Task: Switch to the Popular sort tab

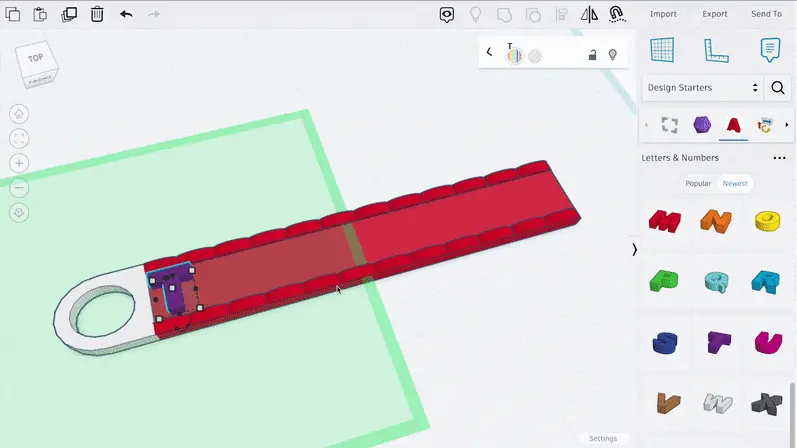Action: click(698, 184)
